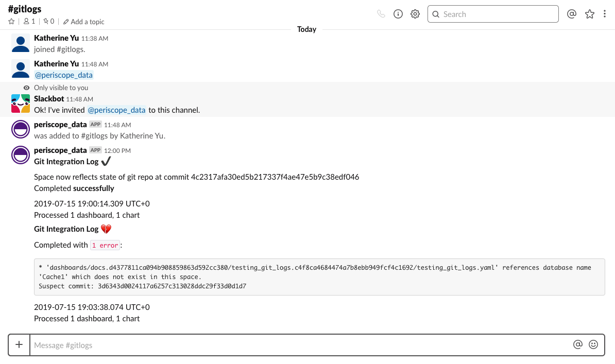Open channel settings gear icon
Image resolution: width=615 pixels, height=364 pixels.
click(415, 14)
